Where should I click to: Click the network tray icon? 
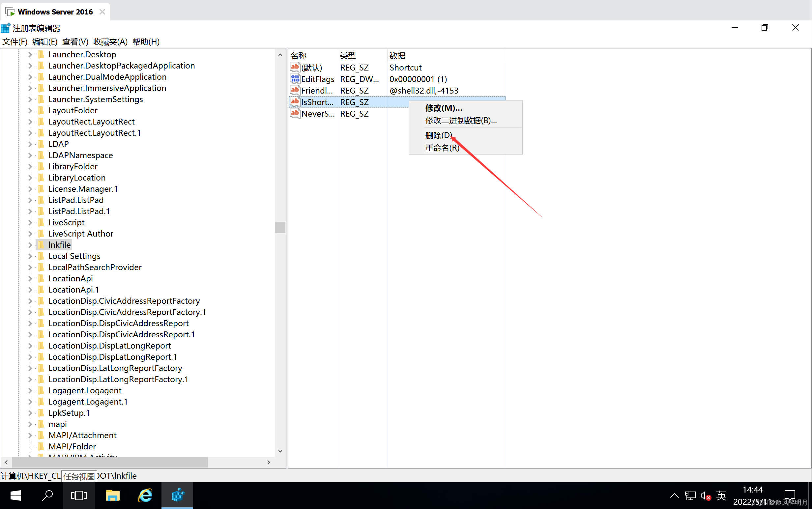click(690, 495)
